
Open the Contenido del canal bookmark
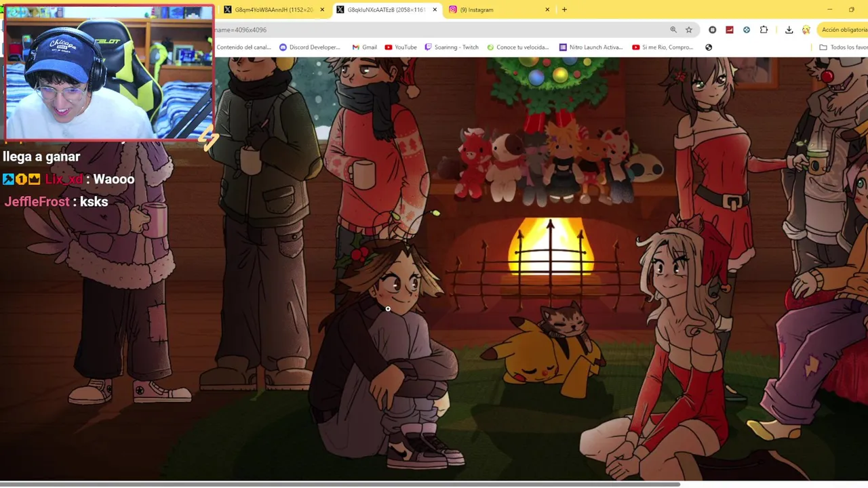point(243,47)
